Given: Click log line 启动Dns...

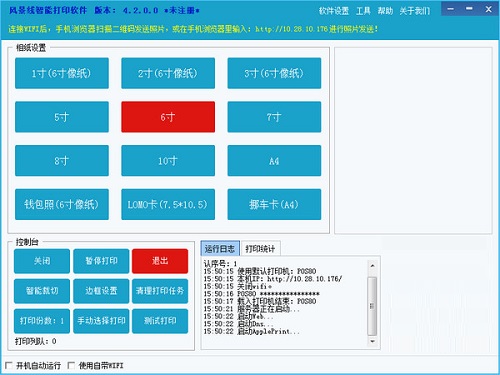Looking at the screenshot, I should pos(239,324).
